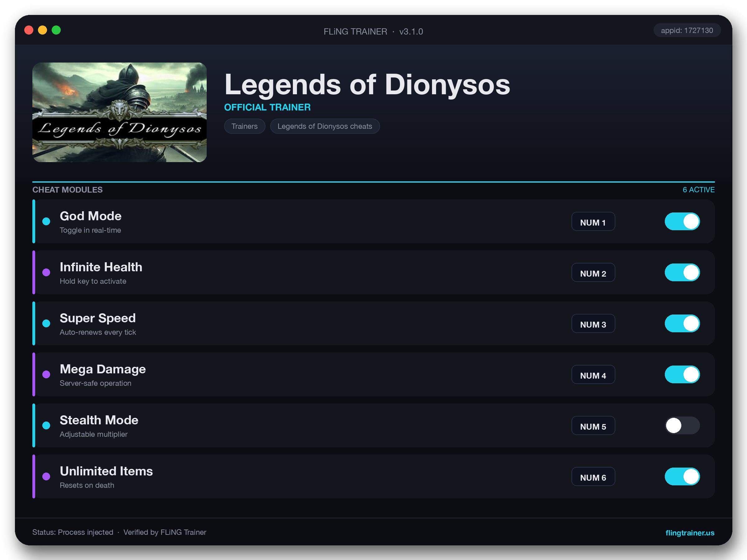Viewport: 747px width, 560px height.
Task: Open Legends of Dionysos cheats tag
Action: tap(325, 126)
